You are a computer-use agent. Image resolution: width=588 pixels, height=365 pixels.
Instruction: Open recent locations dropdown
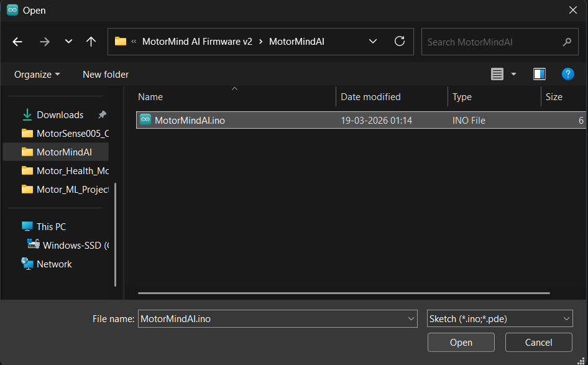pyautogui.click(x=68, y=42)
